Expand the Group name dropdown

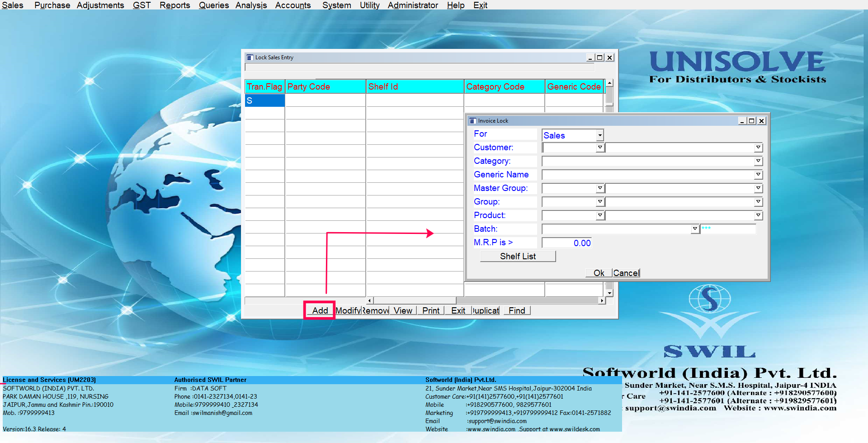pyautogui.click(x=758, y=202)
